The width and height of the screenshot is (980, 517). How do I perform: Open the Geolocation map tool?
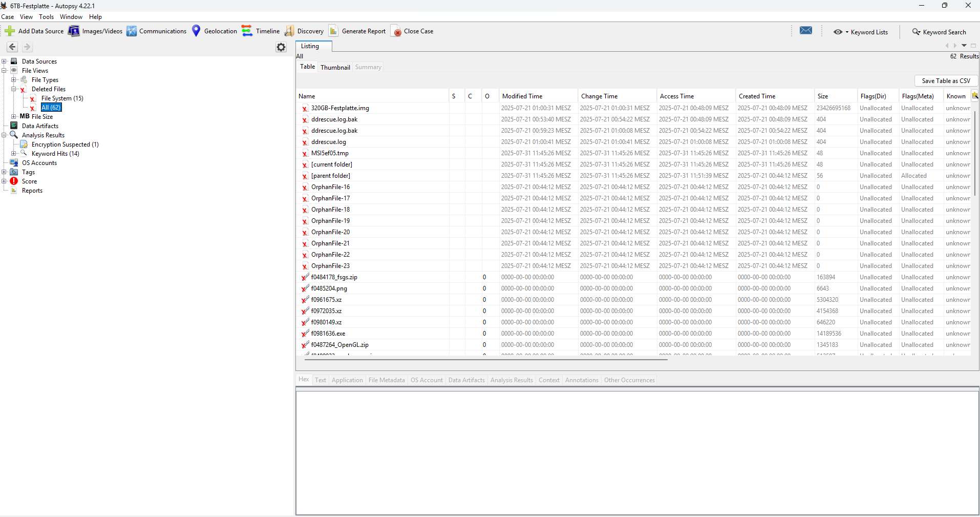214,31
